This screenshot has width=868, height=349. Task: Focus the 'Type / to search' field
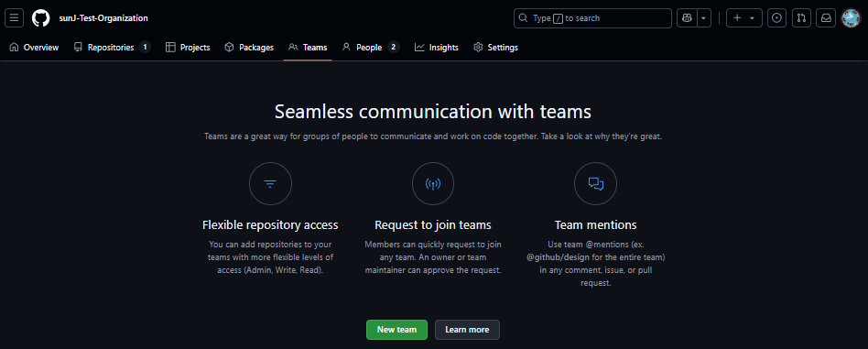pyautogui.click(x=592, y=17)
